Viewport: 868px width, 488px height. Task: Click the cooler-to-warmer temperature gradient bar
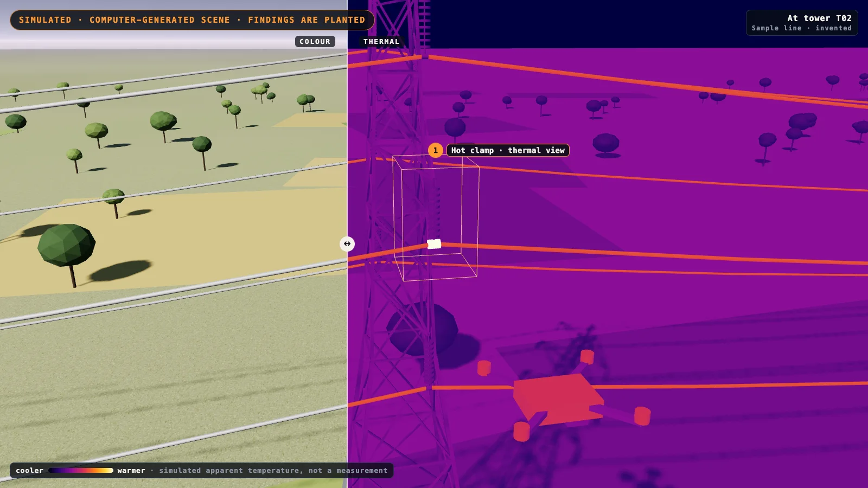[x=81, y=470]
